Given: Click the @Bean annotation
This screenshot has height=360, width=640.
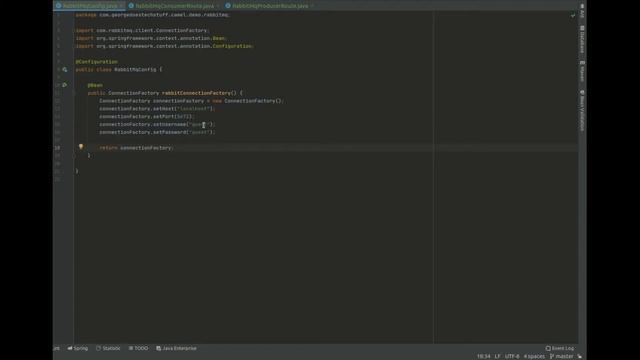Looking at the screenshot, I should pos(95,85).
